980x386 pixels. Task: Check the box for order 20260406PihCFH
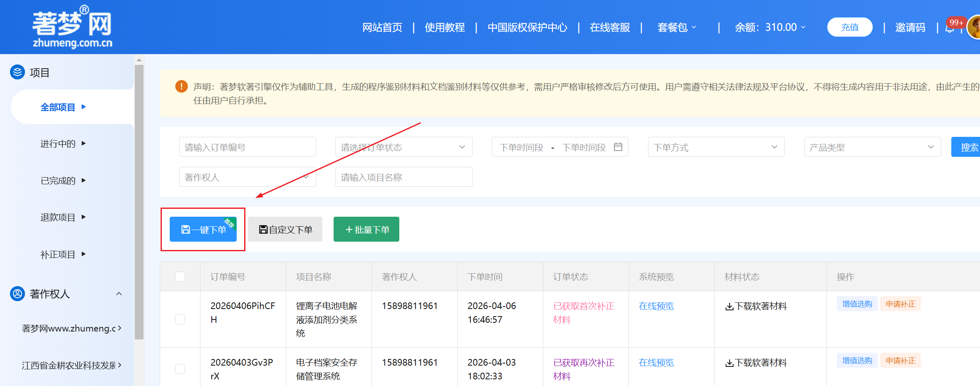(x=180, y=319)
